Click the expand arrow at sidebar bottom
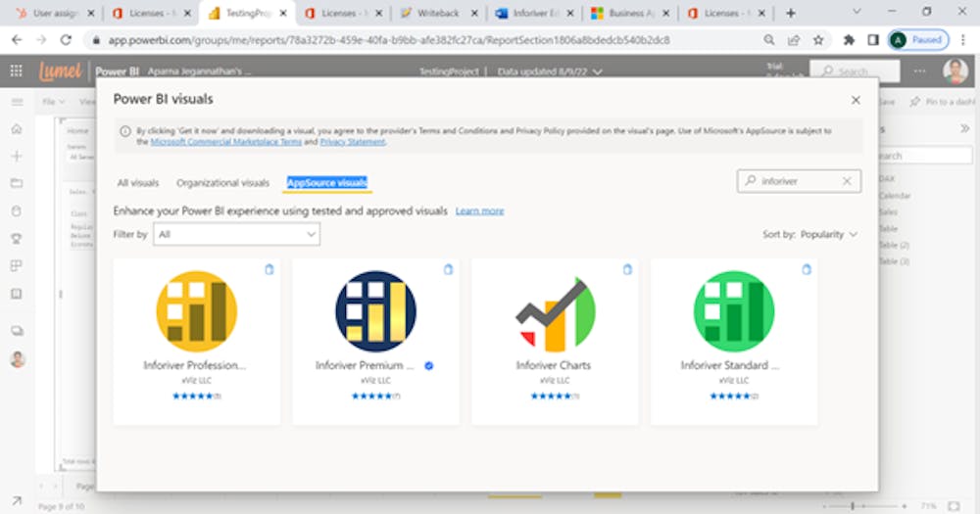This screenshot has height=514, width=980. point(17,501)
